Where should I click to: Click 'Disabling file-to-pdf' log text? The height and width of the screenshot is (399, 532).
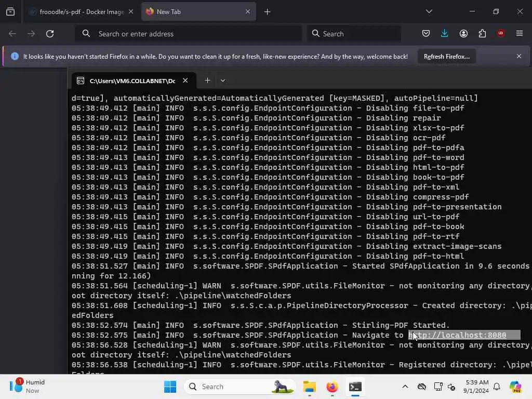pyautogui.click(x=415, y=108)
